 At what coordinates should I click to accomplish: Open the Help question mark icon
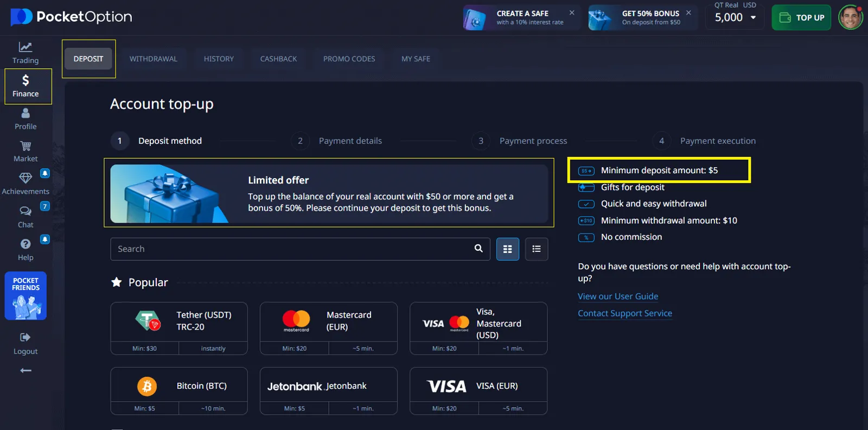pyautogui.click(x=25, y=244)
